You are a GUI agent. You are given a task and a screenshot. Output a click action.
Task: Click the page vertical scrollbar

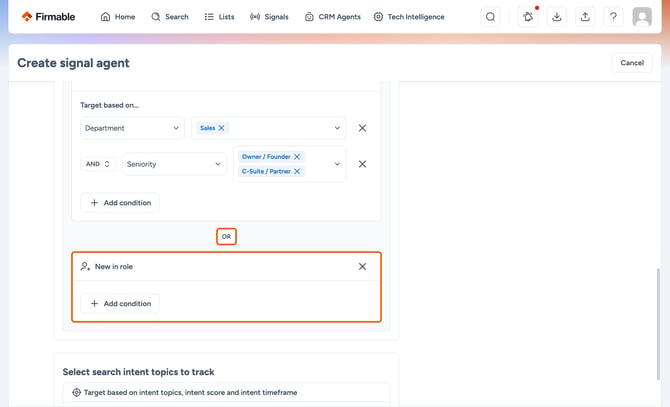(x=658, y=324)
